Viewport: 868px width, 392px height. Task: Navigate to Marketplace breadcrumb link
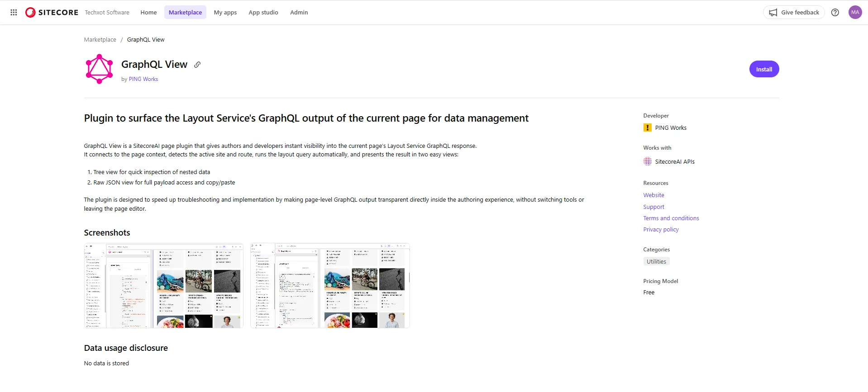pyautogui.click(x=100, y=40)
